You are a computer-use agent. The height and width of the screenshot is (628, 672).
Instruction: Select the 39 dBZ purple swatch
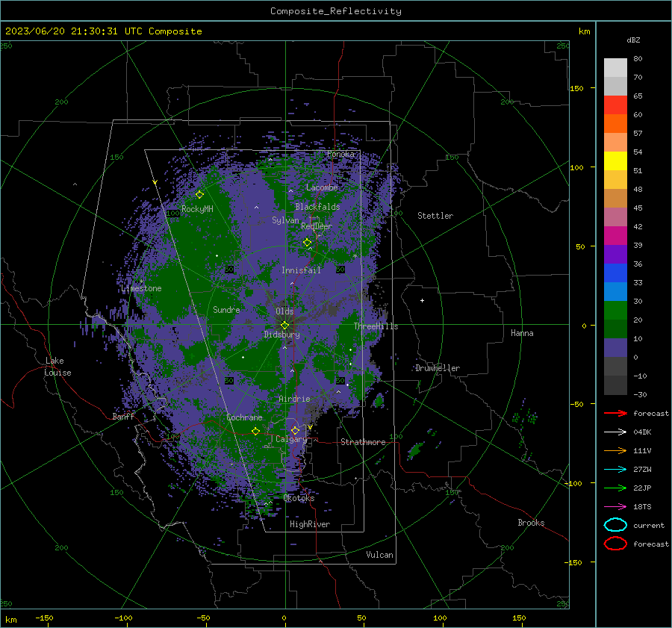(x=615, y=254)
